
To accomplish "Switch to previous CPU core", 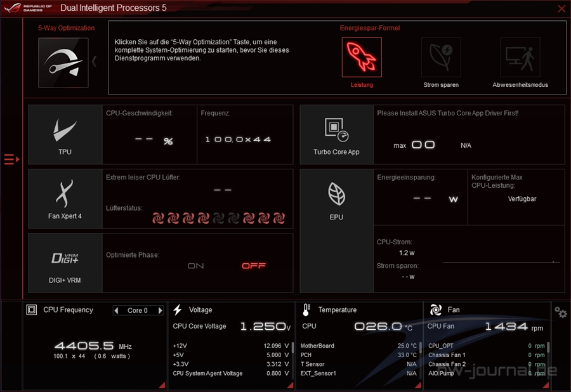I will tap(117, 310).
